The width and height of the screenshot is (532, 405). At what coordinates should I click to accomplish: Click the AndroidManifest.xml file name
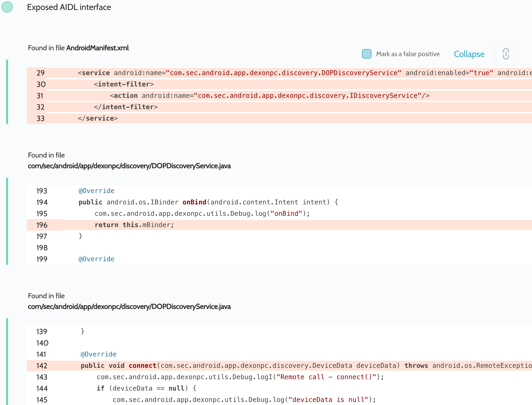[x=97, y=48]
